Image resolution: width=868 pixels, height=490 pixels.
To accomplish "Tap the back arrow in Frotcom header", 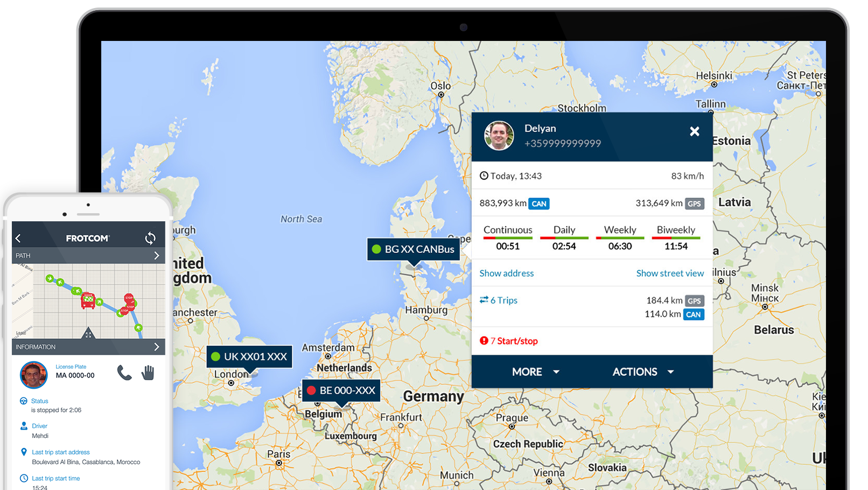I will [18, 238].
